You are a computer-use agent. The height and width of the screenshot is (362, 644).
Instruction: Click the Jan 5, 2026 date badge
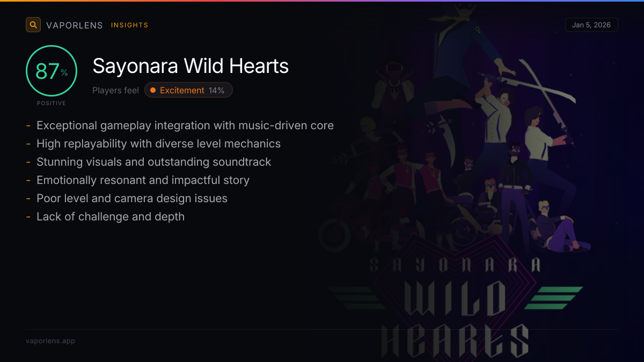[x=591, y=25]
